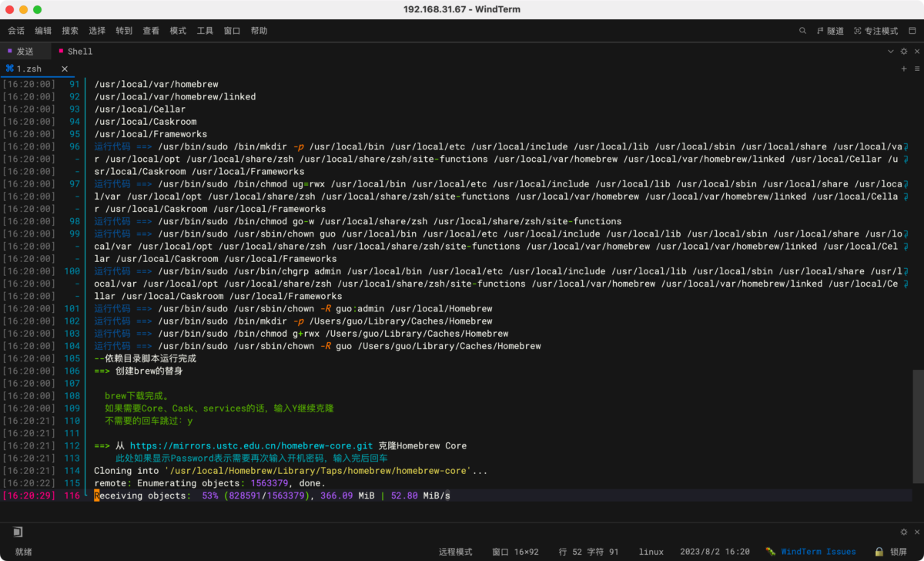Click the 行 52 字符 91 status entry
The height and width of the screenshot is (561, 924).
pyautogui.click(x=589, y=552)
